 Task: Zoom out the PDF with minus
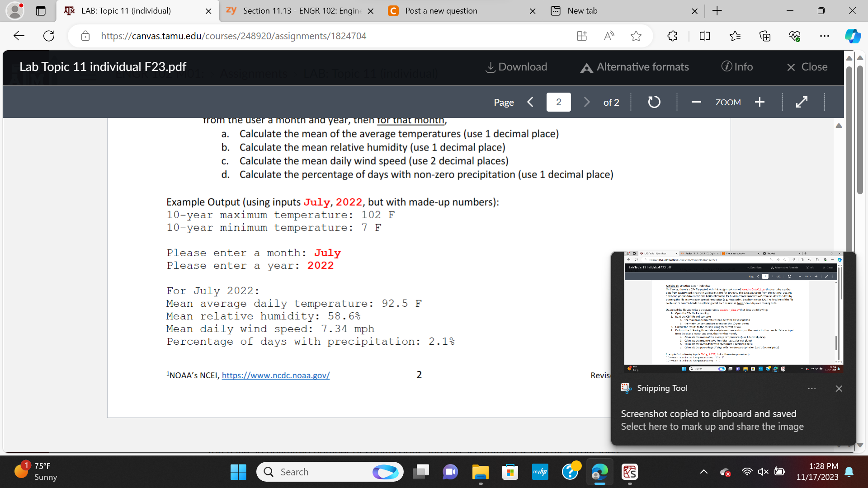point(696,102)
